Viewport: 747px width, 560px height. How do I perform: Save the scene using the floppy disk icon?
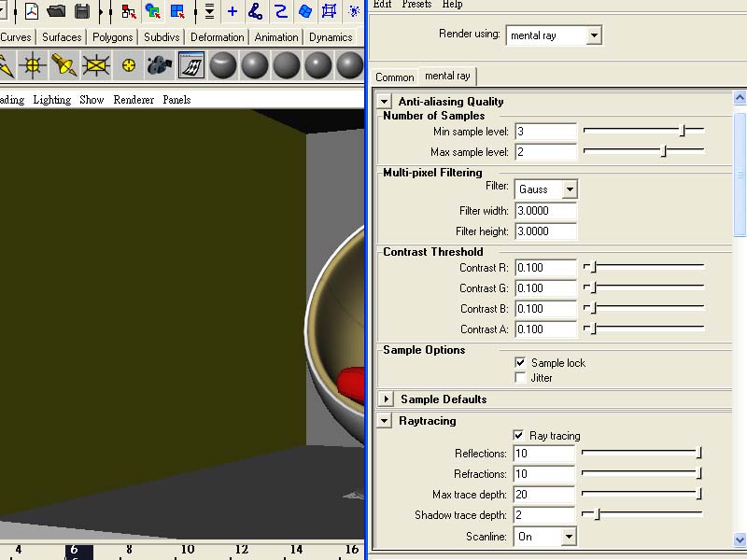[82, 10]
